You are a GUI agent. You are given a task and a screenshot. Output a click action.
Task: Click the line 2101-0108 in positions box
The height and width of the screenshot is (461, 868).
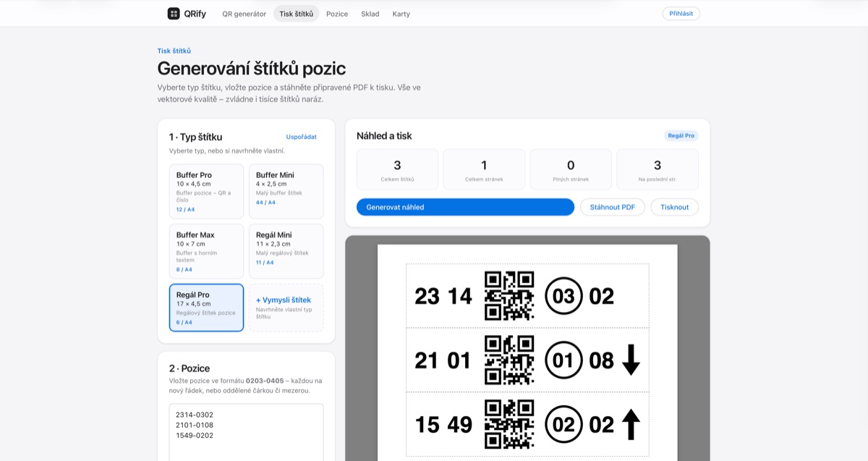click(195, 425)
